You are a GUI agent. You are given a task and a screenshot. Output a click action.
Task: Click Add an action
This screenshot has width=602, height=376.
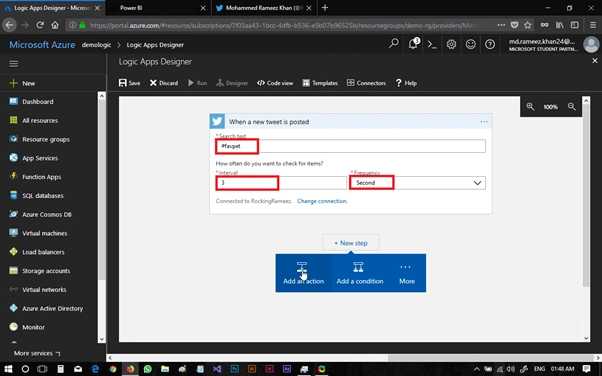click(x=303, y=273)
